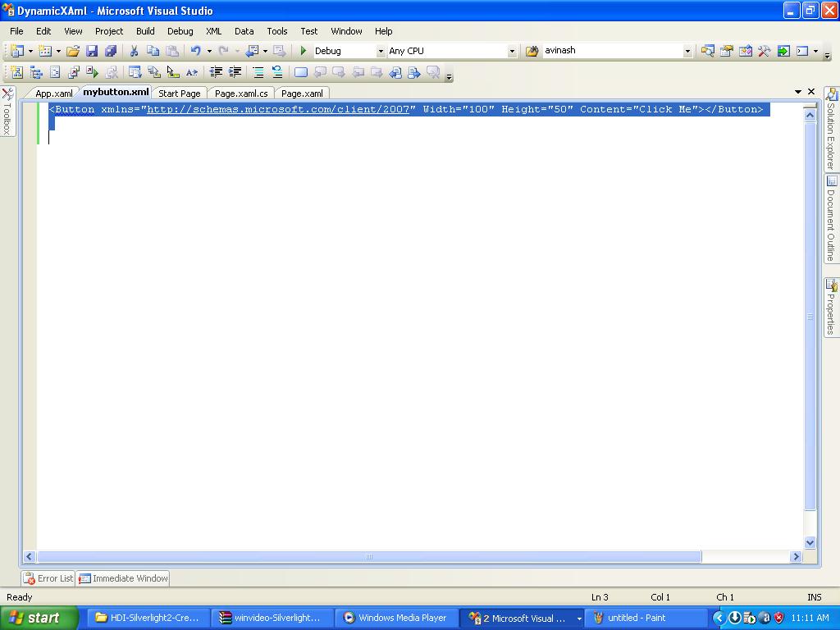Open the Debug solution configuration dropdown
Image resolution: width=840 pixels, height=630 pixels.
coord(381,52)
